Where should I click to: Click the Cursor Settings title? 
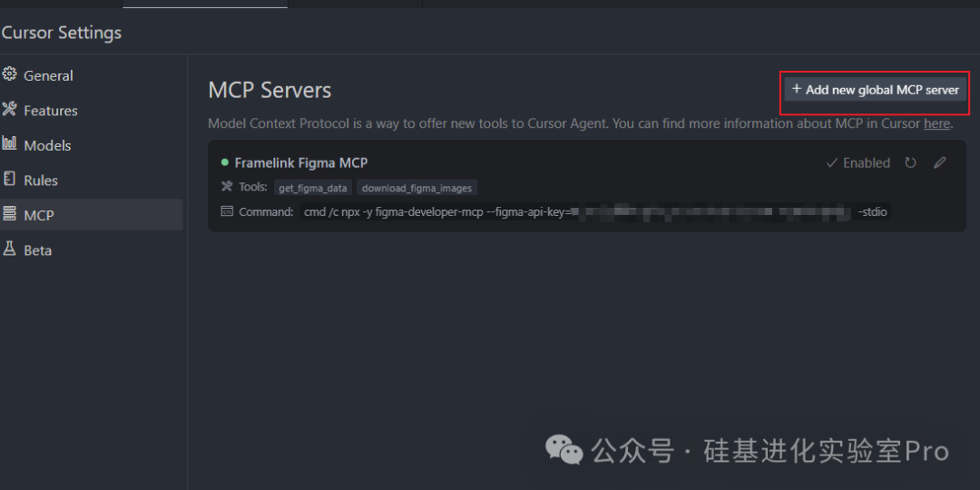(x=61, y=33)
